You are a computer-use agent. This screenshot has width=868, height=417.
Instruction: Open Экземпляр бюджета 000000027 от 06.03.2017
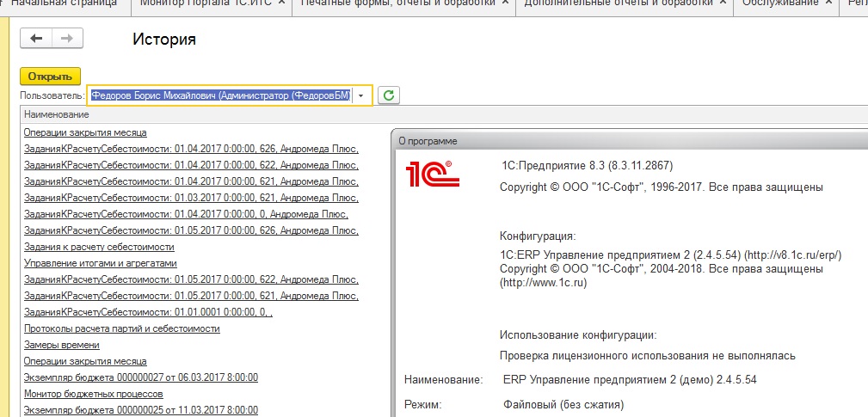tap(140, 377)
